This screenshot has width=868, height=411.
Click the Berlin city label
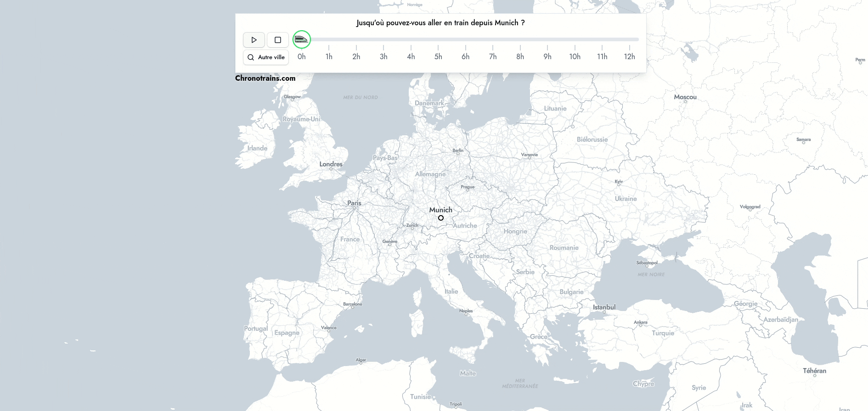tap(458, 150)
